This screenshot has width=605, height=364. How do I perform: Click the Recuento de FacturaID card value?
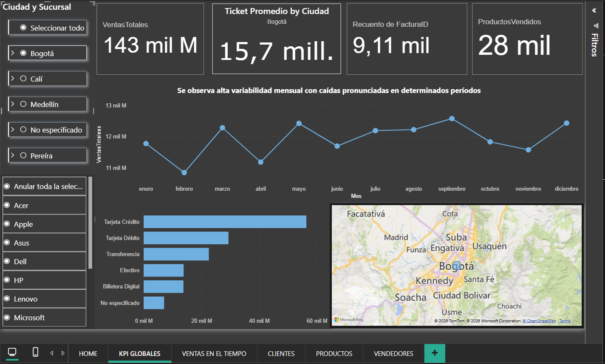pyautogui.click(x=391, y=46)
